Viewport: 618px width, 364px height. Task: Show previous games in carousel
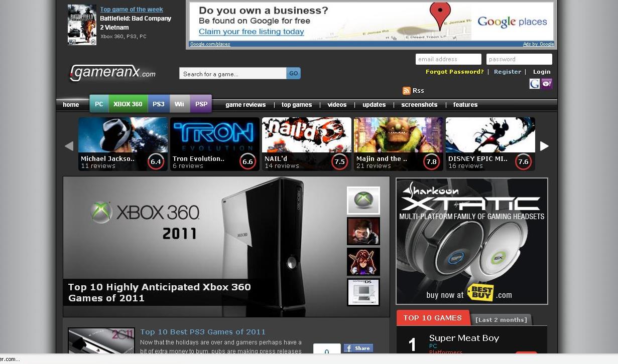[69, 146]
